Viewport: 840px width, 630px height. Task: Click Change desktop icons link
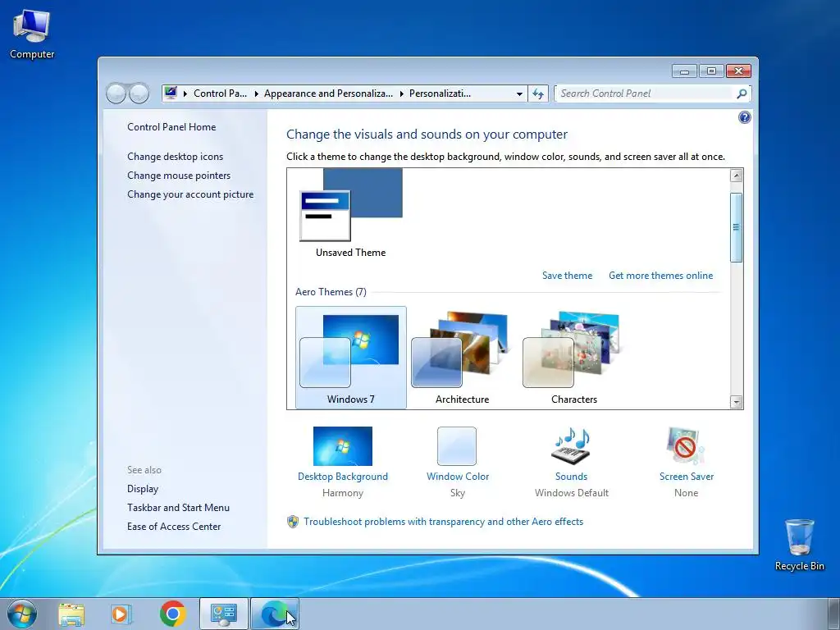click(x=176, y=157)
